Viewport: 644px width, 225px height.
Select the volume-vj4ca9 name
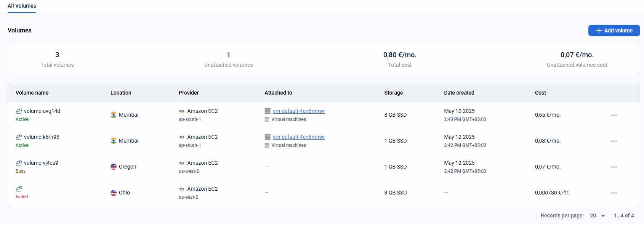coord(41,163)
